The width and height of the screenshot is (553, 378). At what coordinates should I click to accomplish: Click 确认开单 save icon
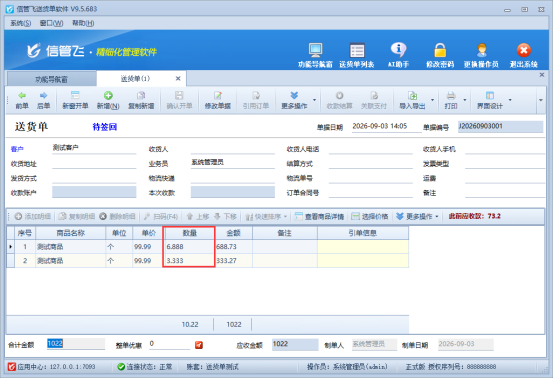(x=179, y=100)
